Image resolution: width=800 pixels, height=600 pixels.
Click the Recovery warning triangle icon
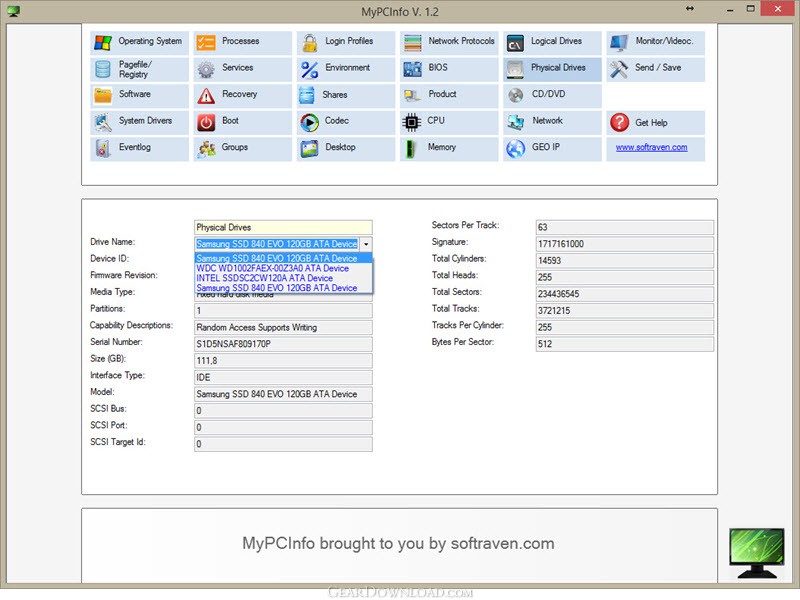click(x=206, y=95)
